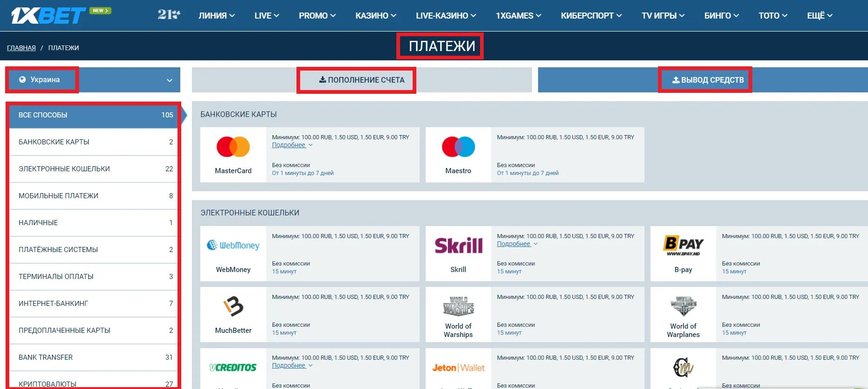Click the VCREDITOS logo
This screenshot has height=389, width=868.
coord(233,368)
